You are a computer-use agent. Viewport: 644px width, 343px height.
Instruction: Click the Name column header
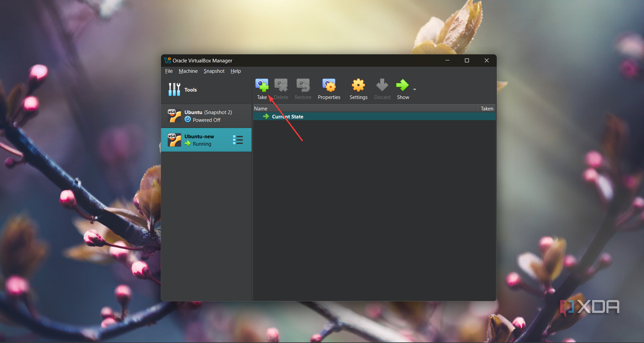[366, 109]
